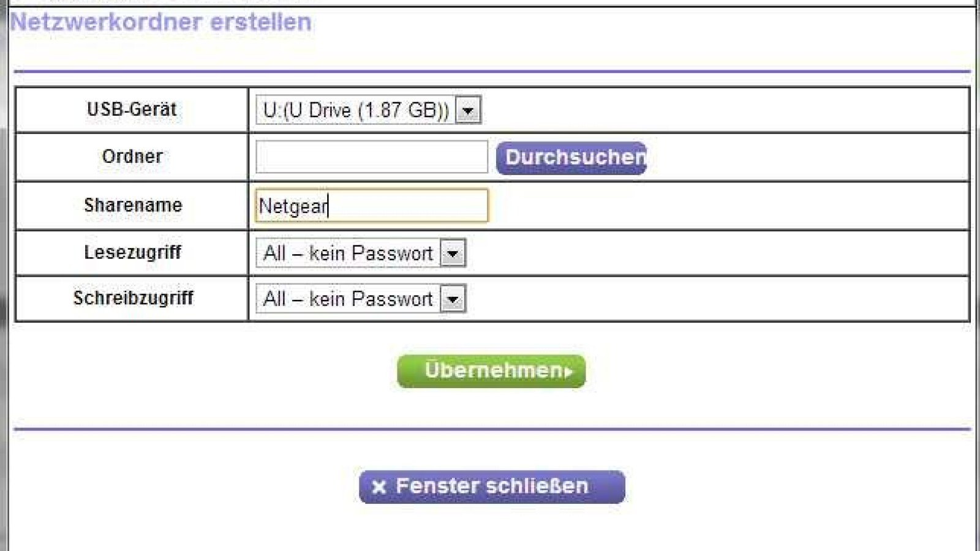Select the All – kein Passwort value for Schreibzugriff
The height and width of the screenshot is (551, 980).
click(347, 299)
